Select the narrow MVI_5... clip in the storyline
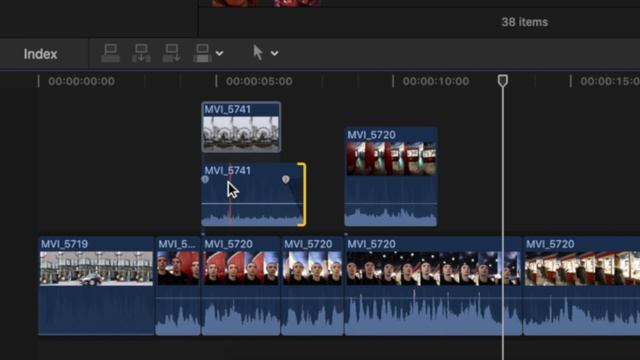 [x=178, y=286]
